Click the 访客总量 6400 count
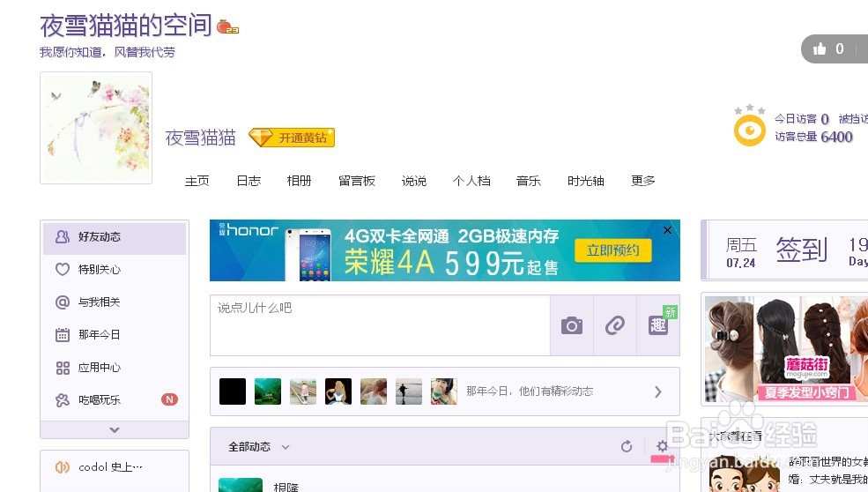The image size is (868, 492). [x=813, y=137]
